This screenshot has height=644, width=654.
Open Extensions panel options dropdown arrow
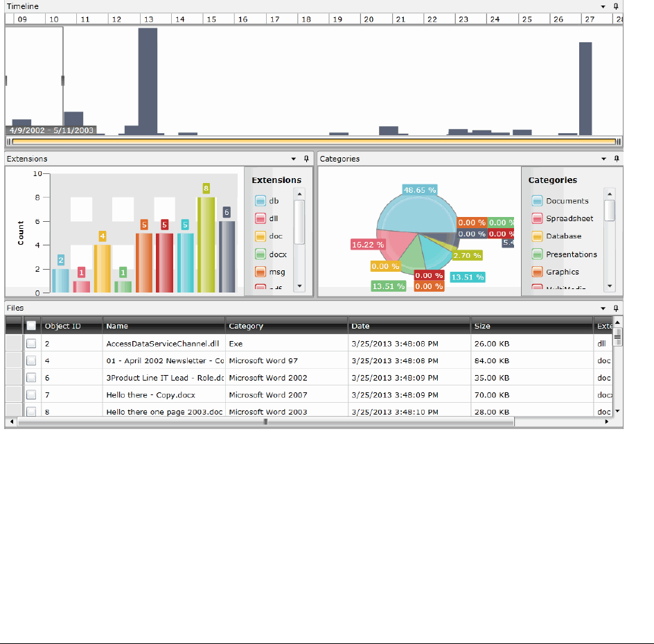(x=294, y=159)
